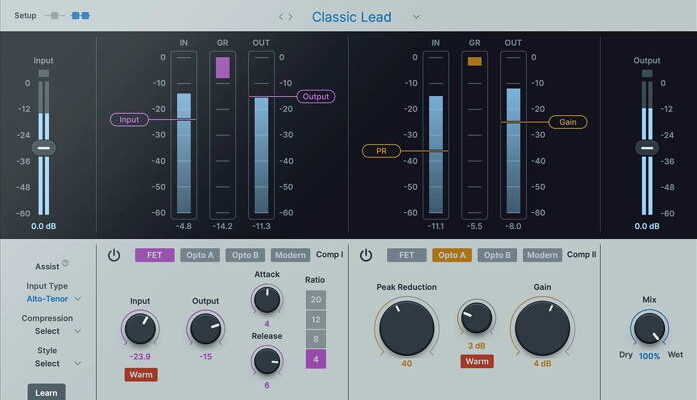Toggle the Warm button in Comp II
The height and width of the screenshot is (400, 697).
pos(476,361)
